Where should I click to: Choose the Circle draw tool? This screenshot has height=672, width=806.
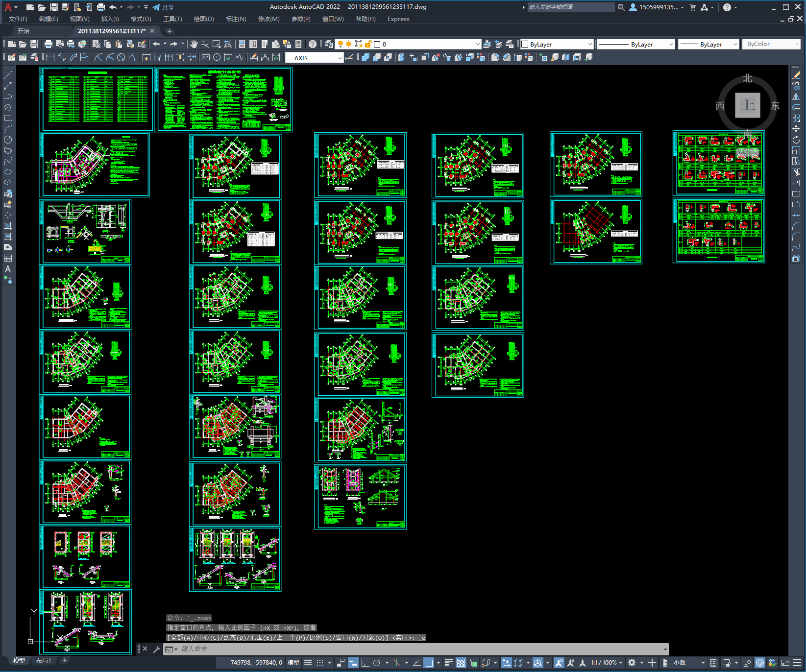8,140
